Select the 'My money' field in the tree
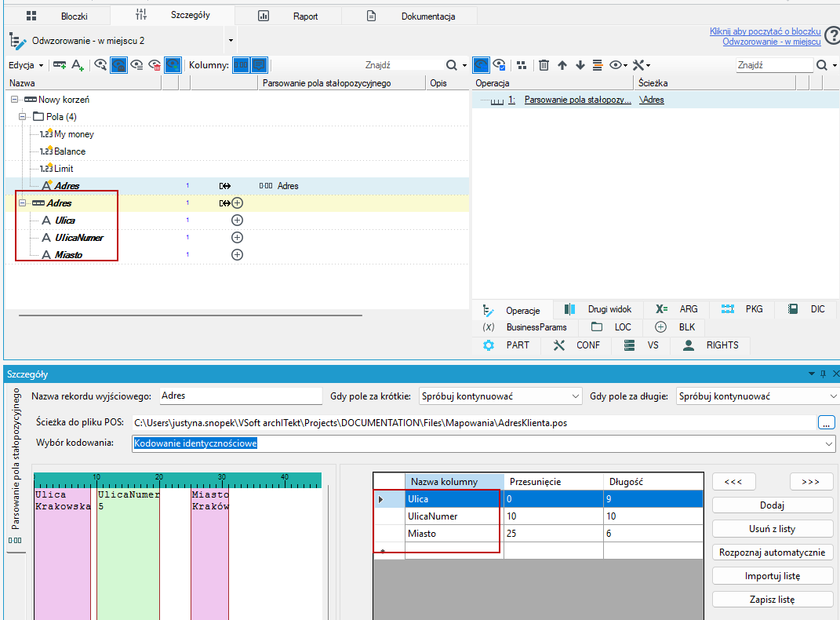840x620 pixels. click(74, 134)
